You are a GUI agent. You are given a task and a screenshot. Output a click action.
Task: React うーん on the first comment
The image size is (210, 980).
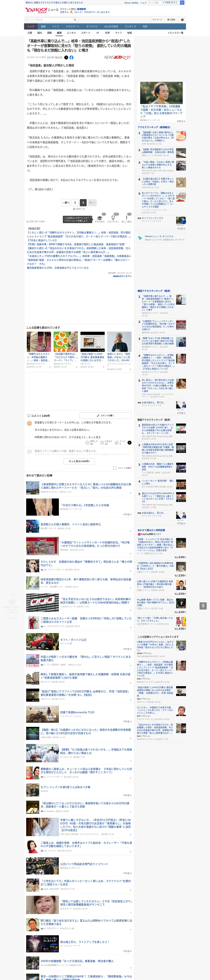pos(120,443)
